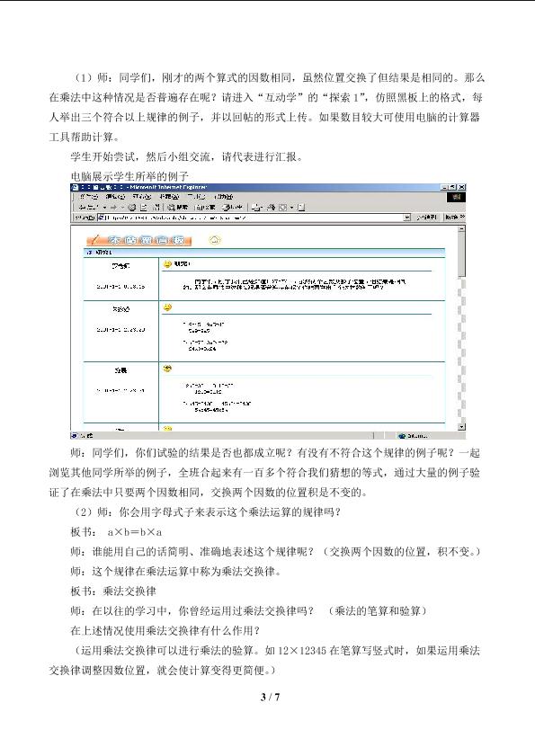
Task: Open the Help menu in Internet Explorer
Action: 224,197
